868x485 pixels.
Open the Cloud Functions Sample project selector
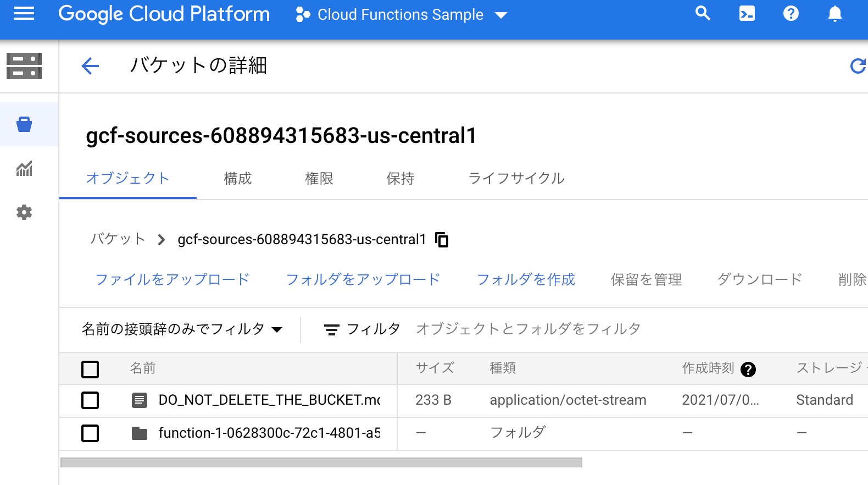[x=401, y=15]
